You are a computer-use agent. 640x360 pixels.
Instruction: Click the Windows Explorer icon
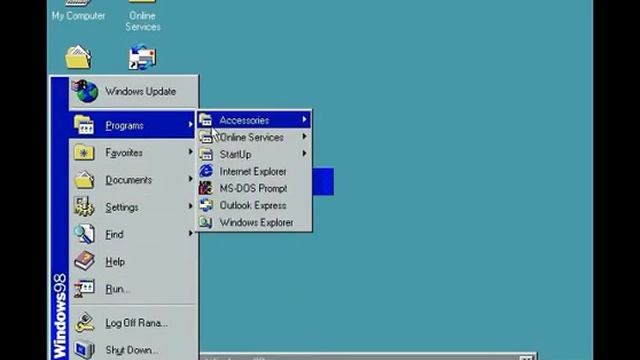(x=206, y=222)
